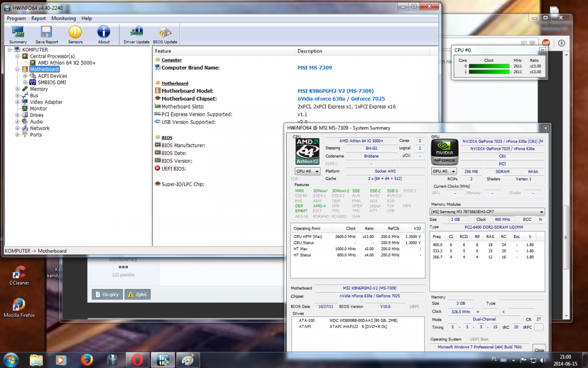Open the CPU #0 selector dropdown
This screenshot has height=368, width=588.
[x=308, y=171]
